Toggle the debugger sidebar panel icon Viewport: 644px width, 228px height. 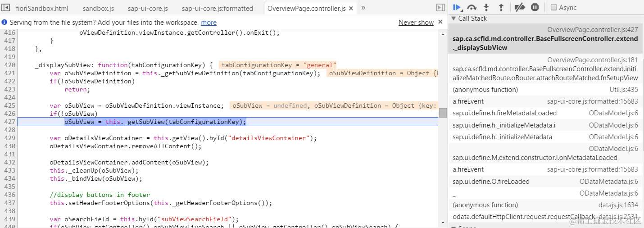click(x=440, y=8)
